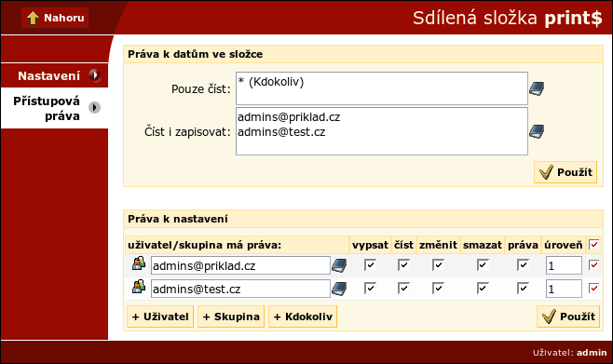613x364 pixels.
Task: Toggle red select-all checkbox in table header
Action: click(593, 245)
